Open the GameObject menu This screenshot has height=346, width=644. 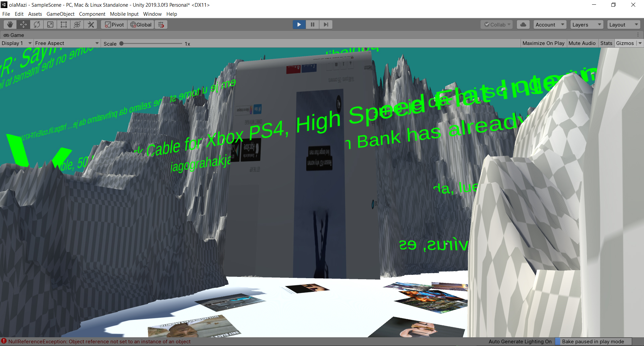(60, 14)
